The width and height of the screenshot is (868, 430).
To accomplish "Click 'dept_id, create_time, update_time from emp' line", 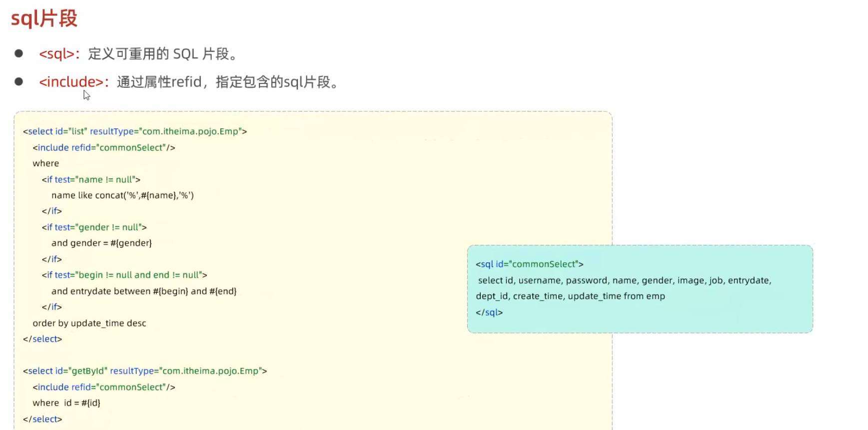I will coord(571,296).
